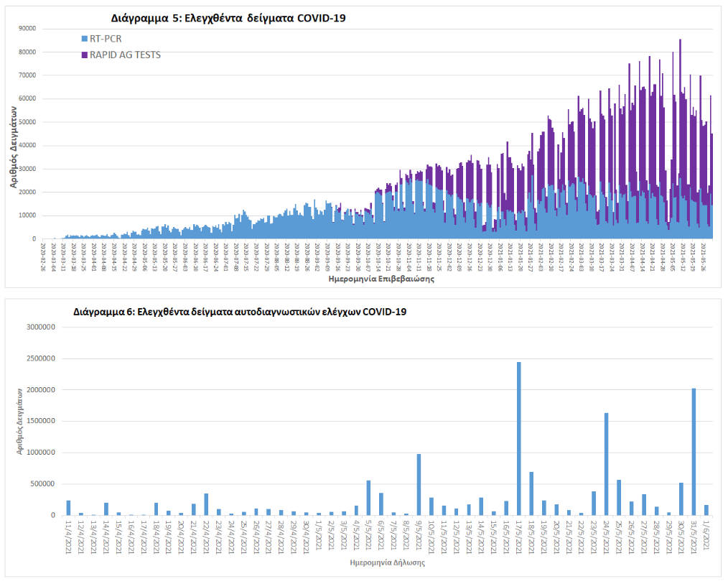The width and height of the screenshot is (728, 584).
Task: Click the 3000000 y-axis tick label
Action: 40,327
